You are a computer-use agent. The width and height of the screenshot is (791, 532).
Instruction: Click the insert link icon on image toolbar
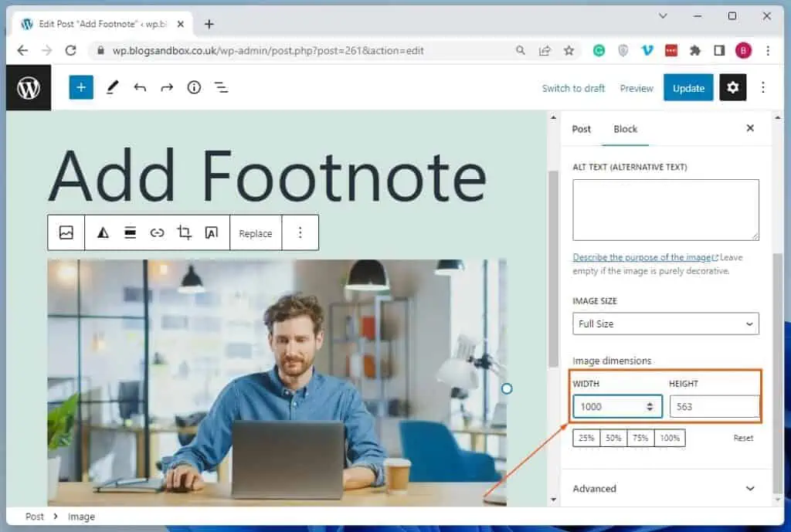[x=157, y=232]
